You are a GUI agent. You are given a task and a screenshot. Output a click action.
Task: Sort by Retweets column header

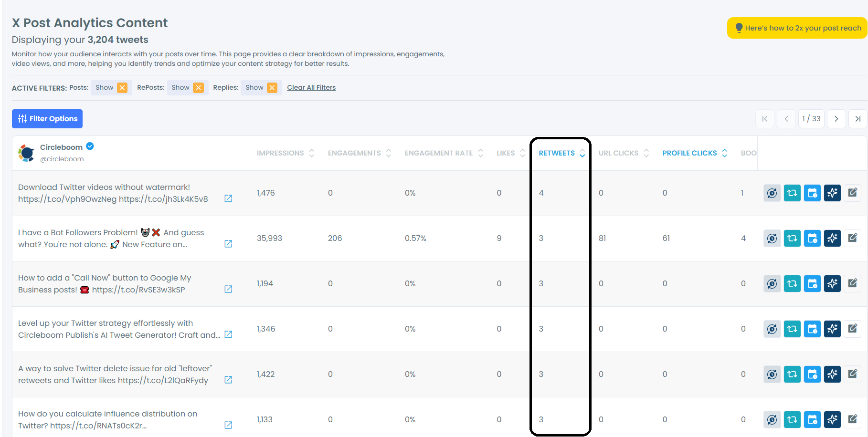point(562,153)
